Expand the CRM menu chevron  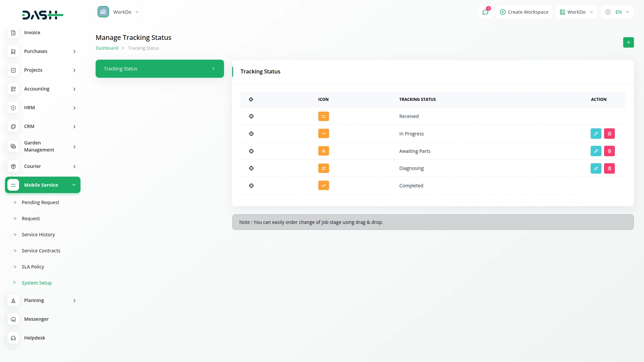[x=74, y=127]
